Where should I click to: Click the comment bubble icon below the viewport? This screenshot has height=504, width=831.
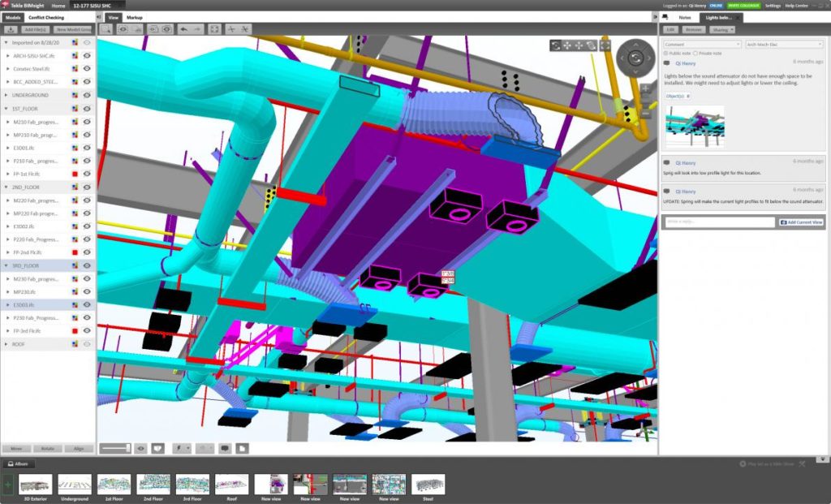click(225, 446)
